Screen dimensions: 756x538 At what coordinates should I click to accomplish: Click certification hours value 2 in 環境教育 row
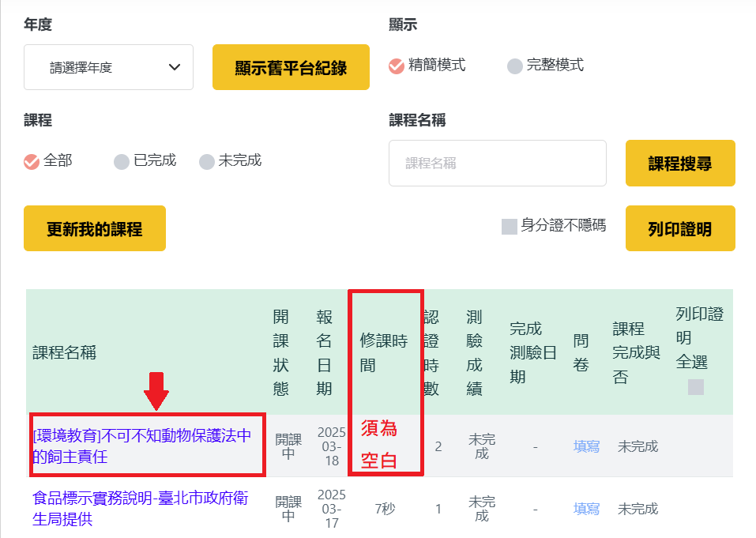point(438,446)
